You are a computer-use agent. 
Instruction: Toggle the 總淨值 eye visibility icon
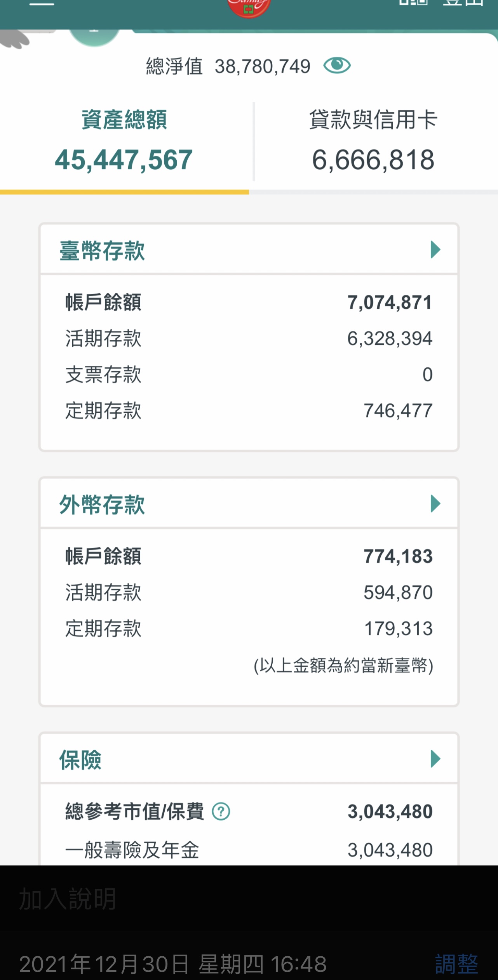tap(337, 65)
